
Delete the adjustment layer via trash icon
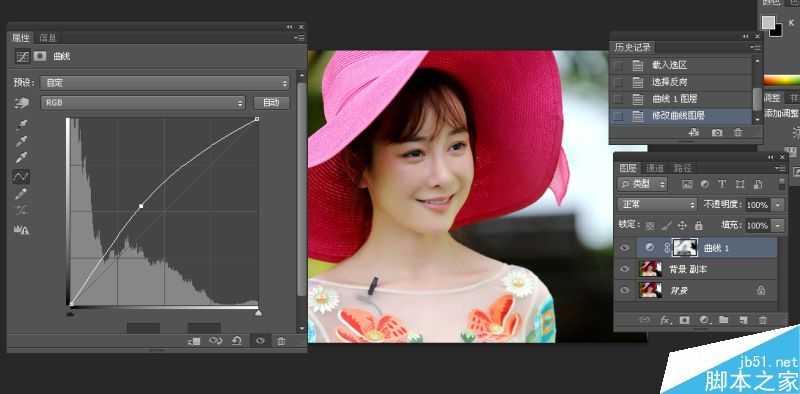(x=281, y=341)
